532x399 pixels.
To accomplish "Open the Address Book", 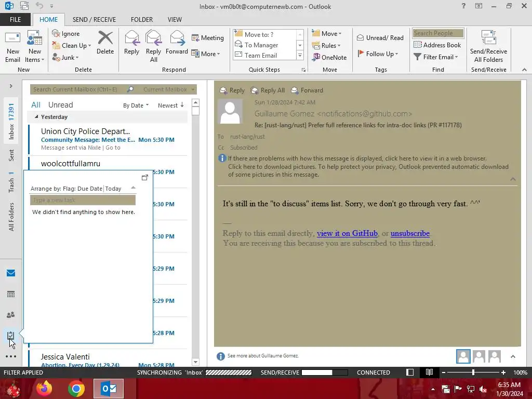I will (437, 45).
